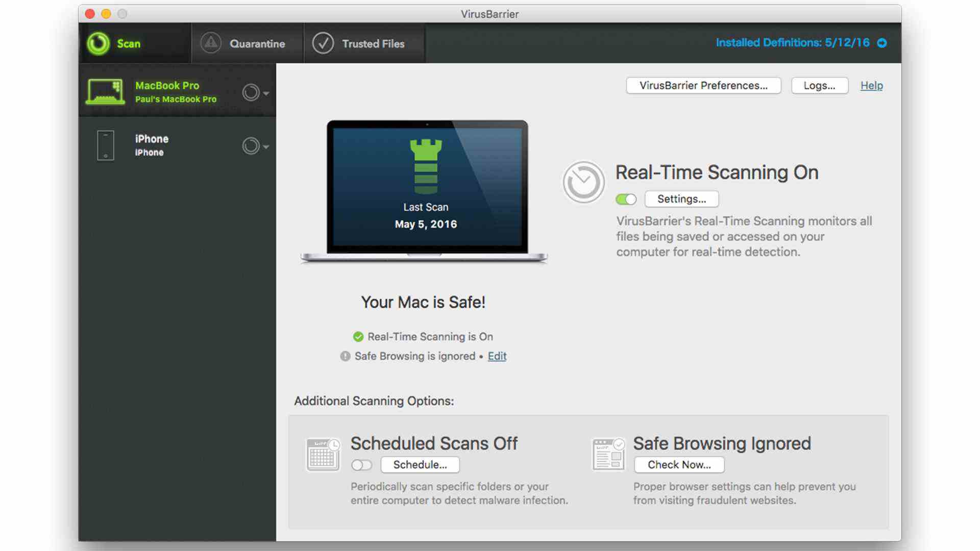The image size is (980, 551).
Task: Click the Logs option
Action: (819, 85)
